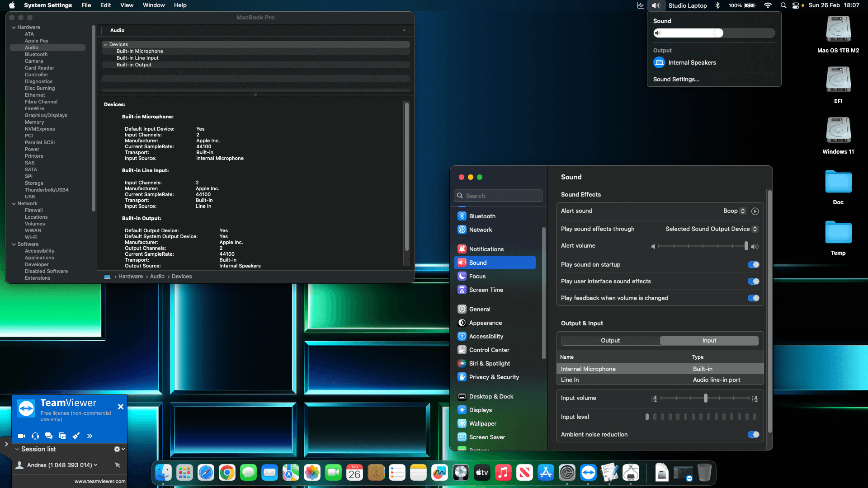This screenshot has width=868, height=488.
Task: Click the Bluetooth icon in menu bar
Action: click(717, 5)
